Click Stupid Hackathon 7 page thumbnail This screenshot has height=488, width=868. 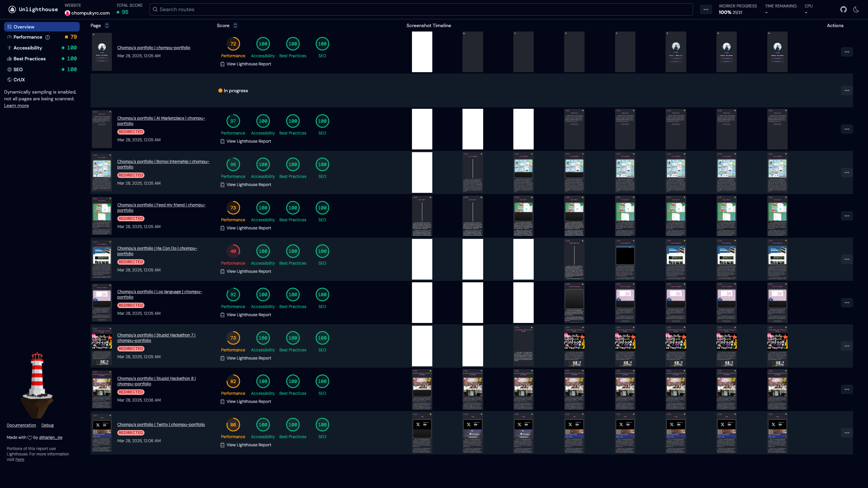pyautogui.click(x=102, y=346)
